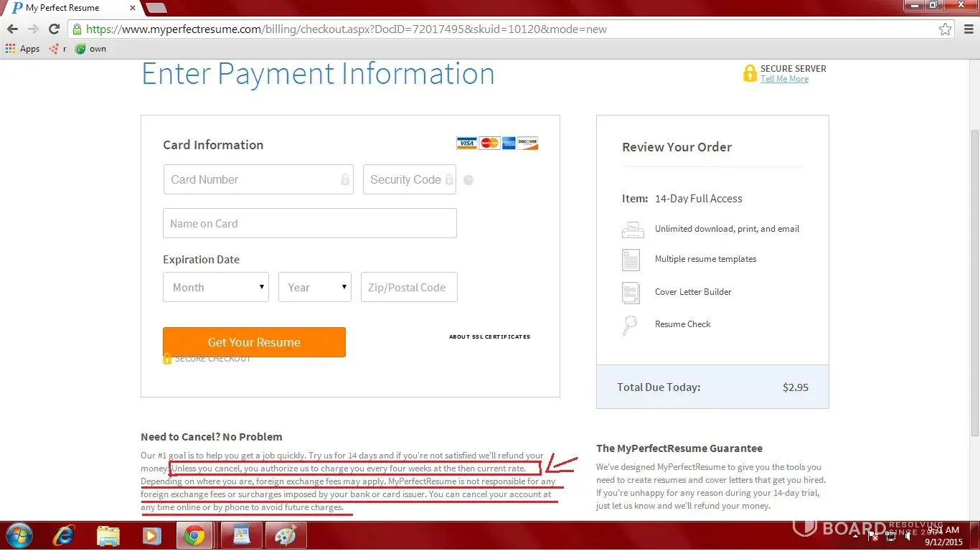Open the Windows Start menu

(x=19, y=535)
